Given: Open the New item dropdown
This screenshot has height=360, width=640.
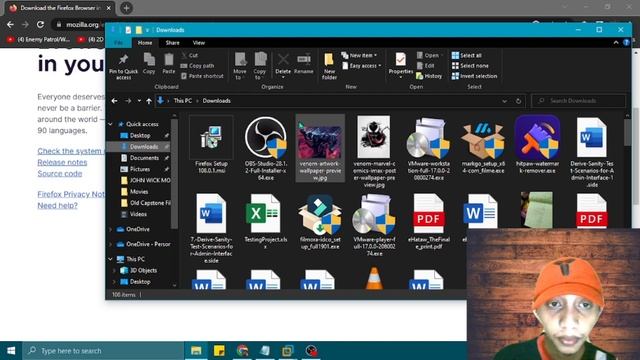Looking at the screenshot, I should coord(359,55).
